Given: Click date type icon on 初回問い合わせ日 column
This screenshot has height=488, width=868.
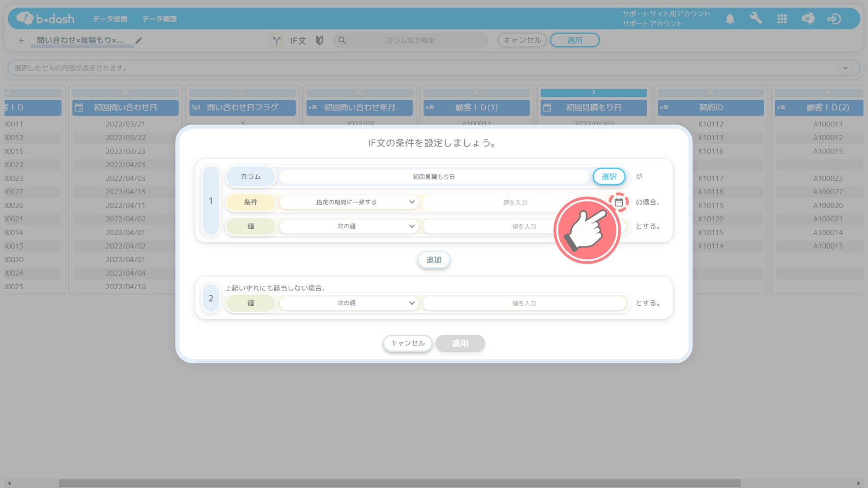Looking at the screenshot, I should [x=79, y=107].
